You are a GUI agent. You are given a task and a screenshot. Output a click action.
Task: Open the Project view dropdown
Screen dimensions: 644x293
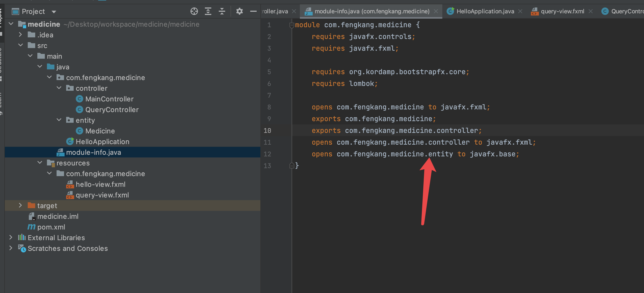pos(54,12)
